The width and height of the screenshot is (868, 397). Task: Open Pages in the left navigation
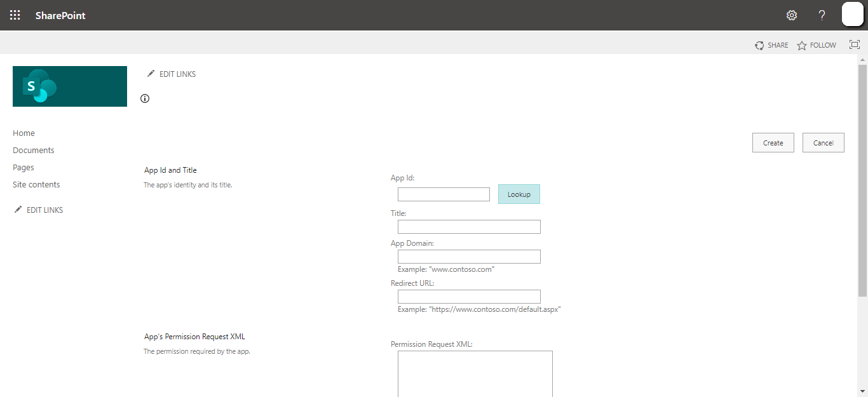click(24, 168)
